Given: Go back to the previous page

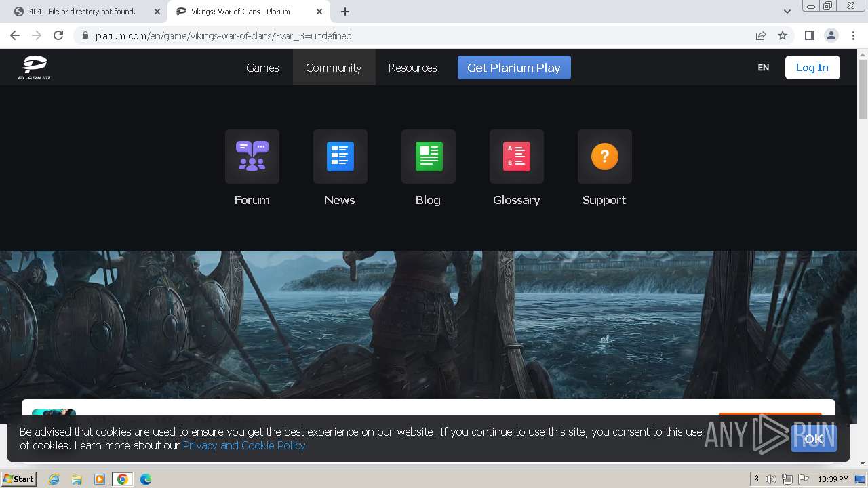Looking at the screenshot, I should point(15,35).
